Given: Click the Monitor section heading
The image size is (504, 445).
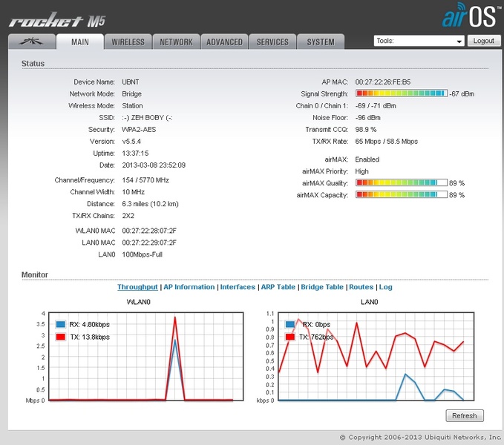Looking at the screenshot, I should (35, 274).
